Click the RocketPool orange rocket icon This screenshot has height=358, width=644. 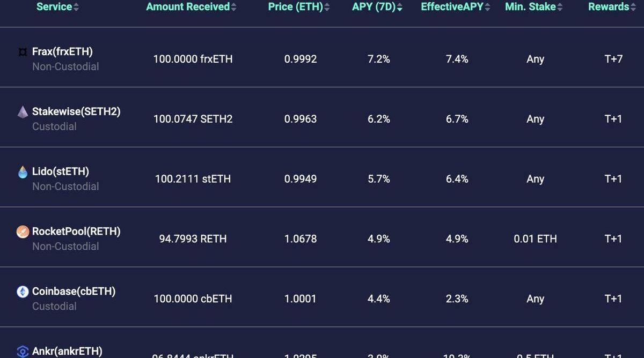[23, 232]
